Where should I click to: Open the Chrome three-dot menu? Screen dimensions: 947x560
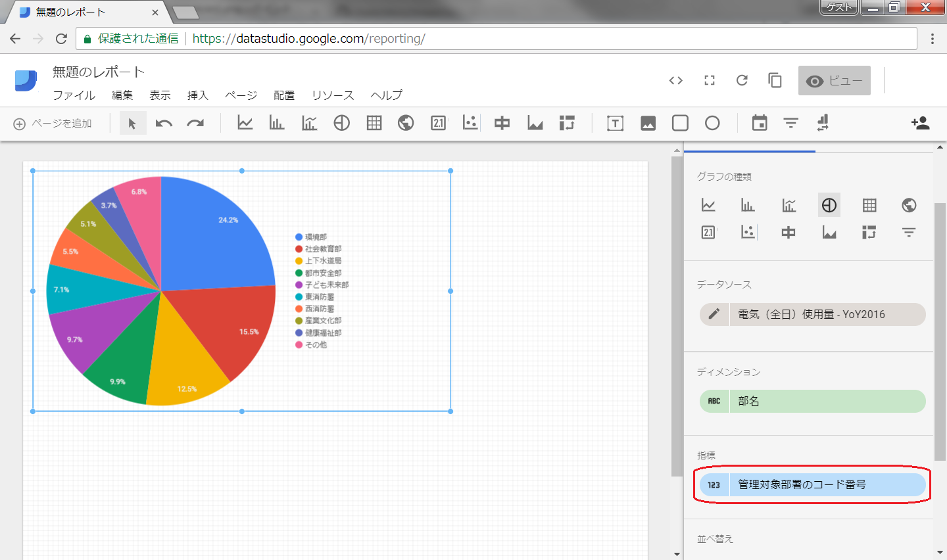tap(932, 39)
